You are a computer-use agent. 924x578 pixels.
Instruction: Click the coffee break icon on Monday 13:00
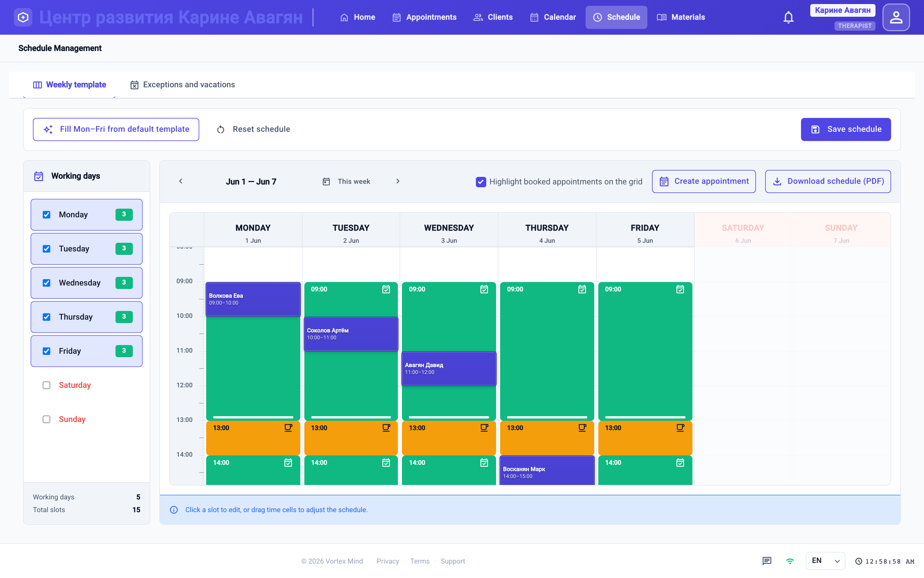288,428
